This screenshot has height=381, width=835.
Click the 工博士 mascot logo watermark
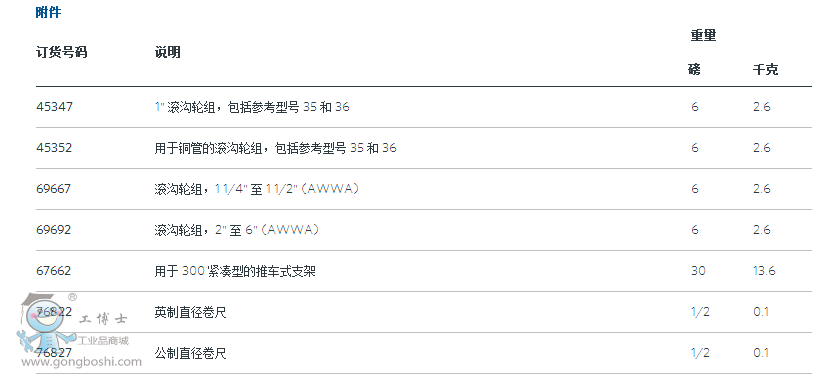click(x=48, y=323)
